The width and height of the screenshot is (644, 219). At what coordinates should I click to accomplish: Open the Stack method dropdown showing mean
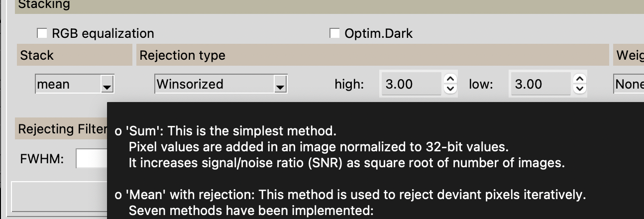75,84
